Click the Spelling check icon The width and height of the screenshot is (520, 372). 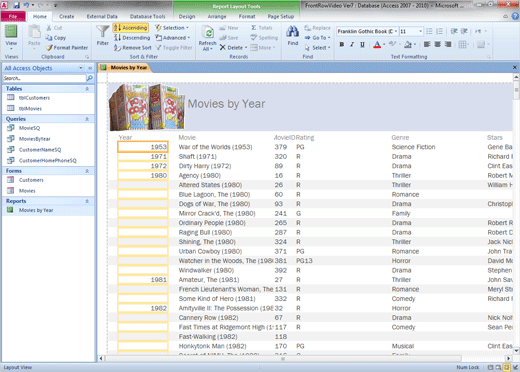(x=254, y=38)
